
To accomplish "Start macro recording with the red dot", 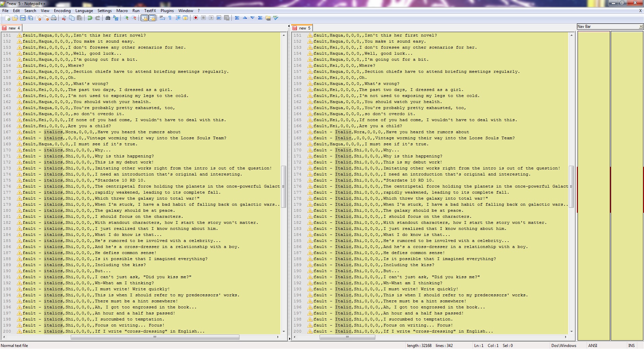I will (x=196, y=18).
